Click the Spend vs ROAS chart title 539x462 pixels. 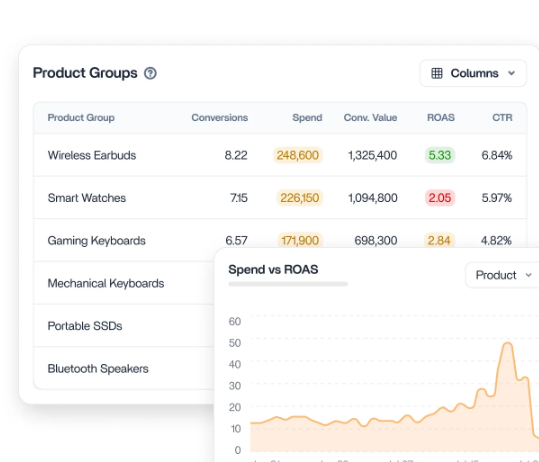tap(273, 270)
